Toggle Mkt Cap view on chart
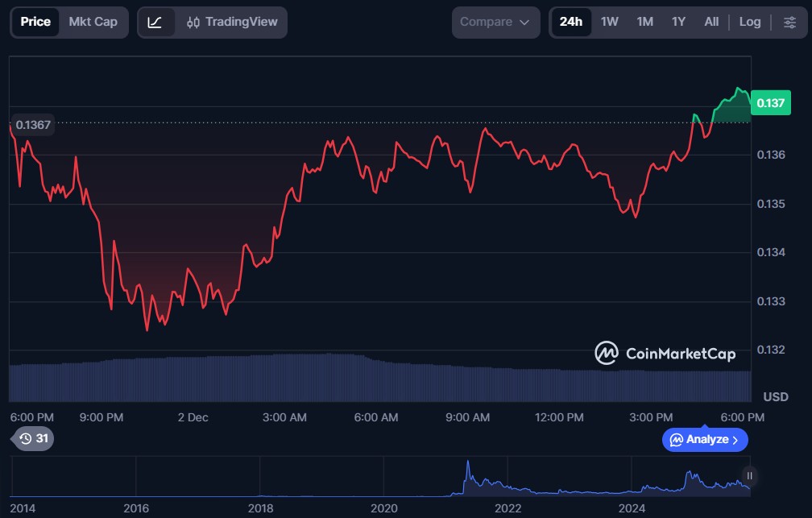Screen dimensions: 812x518 (93, 22)
